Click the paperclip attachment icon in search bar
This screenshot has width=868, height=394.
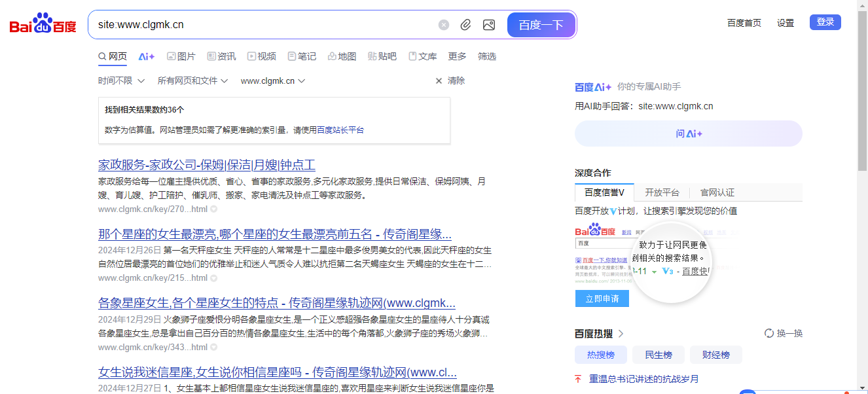click(465, 24)
